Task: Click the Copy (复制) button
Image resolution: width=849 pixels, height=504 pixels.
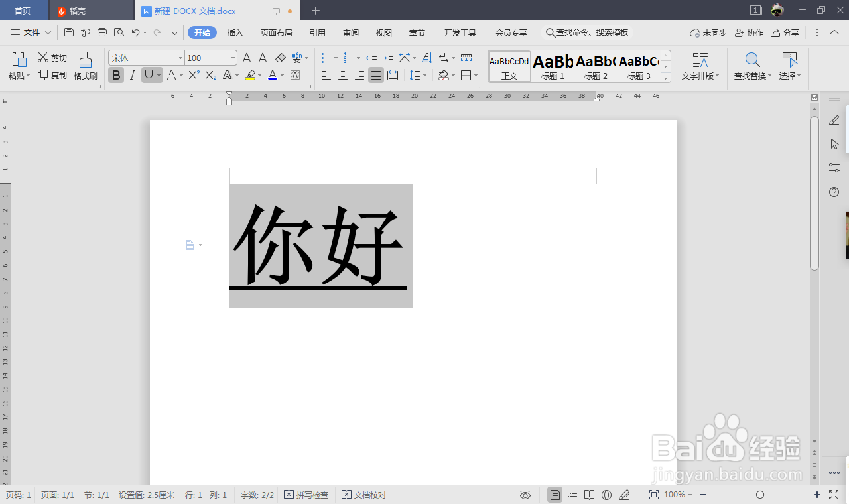Action: [52, 75]
